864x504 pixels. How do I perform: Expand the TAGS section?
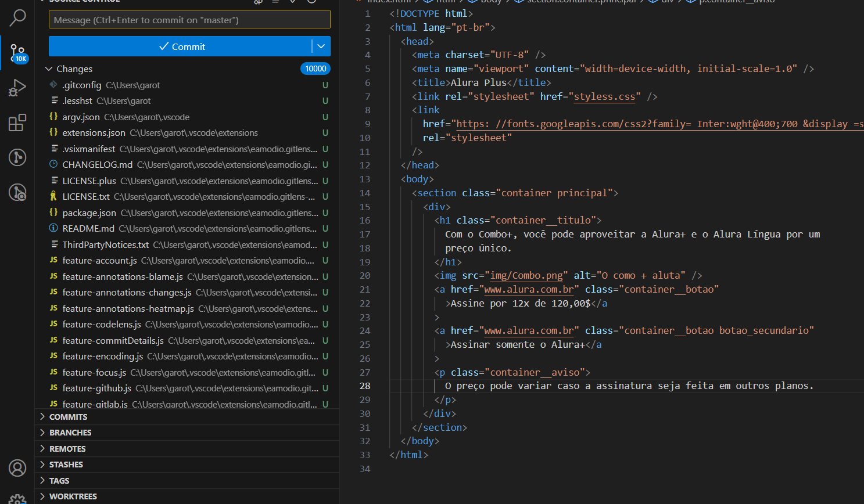point(187,481)
